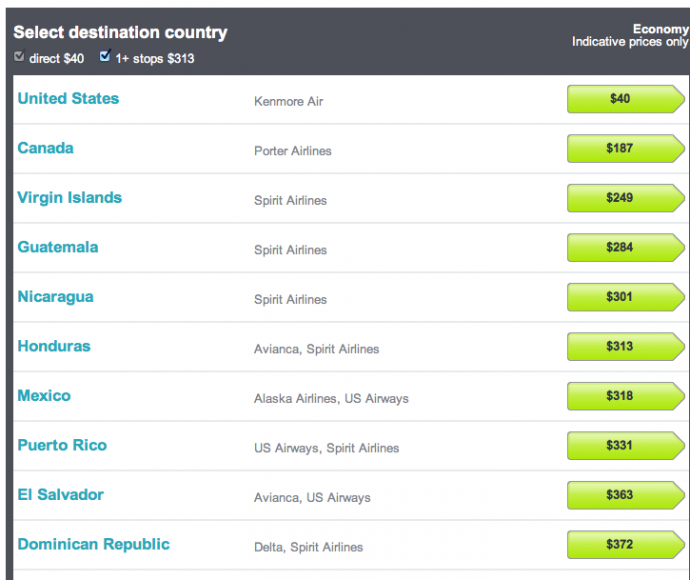Select the $249 Spirit Airlines fare
The width and height of the screenshot is (690, 580).
622,198
